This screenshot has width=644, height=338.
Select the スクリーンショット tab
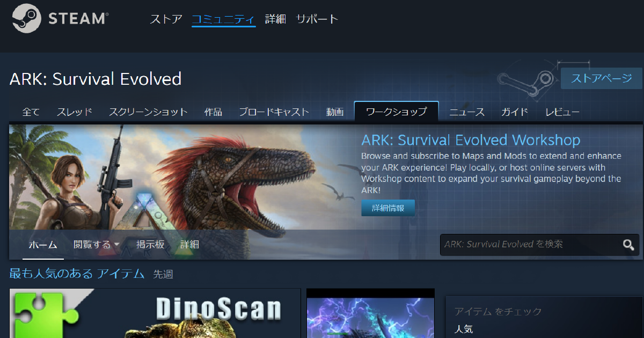pyautogui.click(x=148, y=112)
